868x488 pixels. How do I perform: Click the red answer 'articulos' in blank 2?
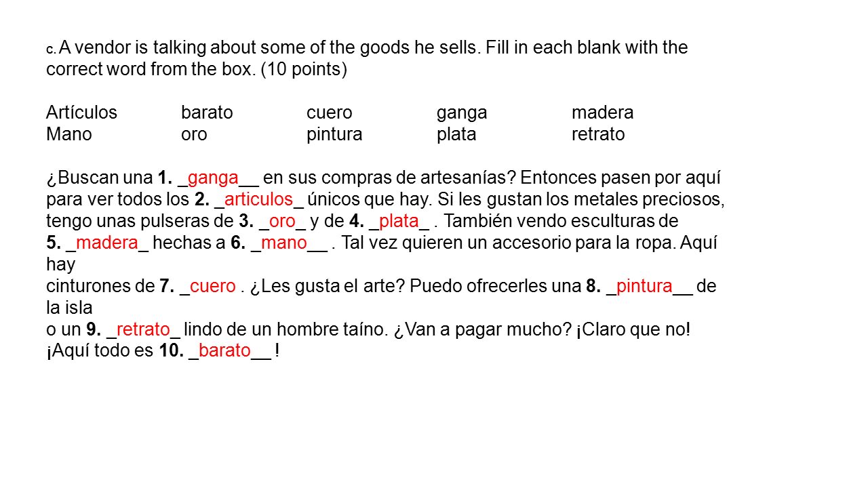coord(258,201)
